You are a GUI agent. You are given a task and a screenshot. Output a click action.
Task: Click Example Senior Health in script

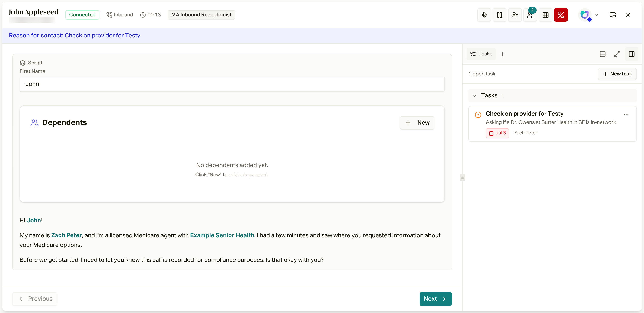coord(222,235)
